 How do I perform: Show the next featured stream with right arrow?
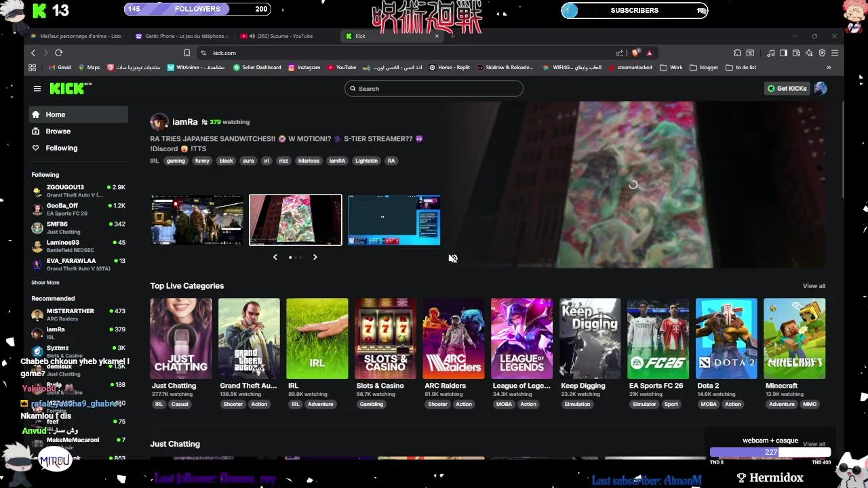point(315,257)
